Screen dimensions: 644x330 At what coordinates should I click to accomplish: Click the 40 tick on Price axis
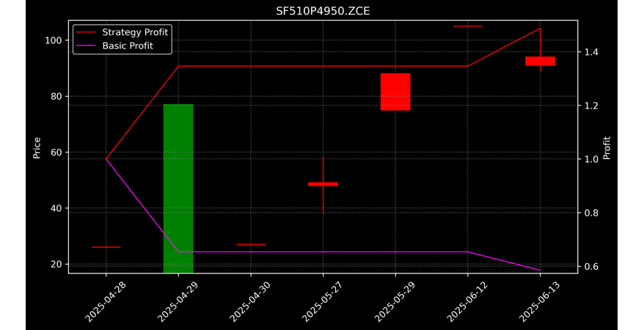tap(56, 208)
